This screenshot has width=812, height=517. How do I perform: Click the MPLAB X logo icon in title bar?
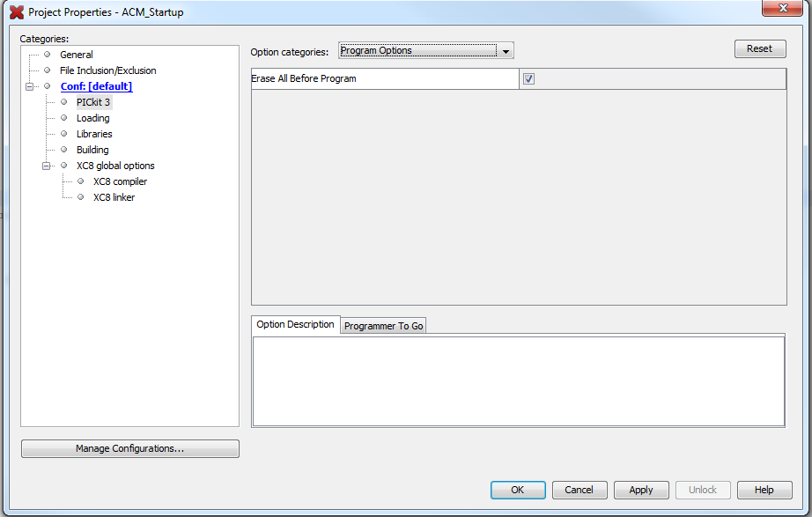16,12
